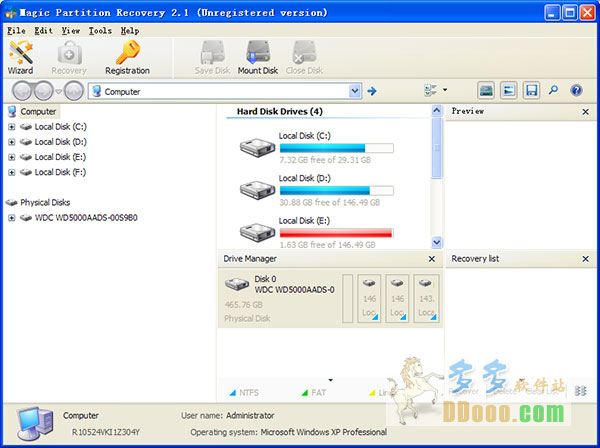Viewport: 600px width, 448px height.
Task: Close the Drive Manager panel
Action: (432, 259)
